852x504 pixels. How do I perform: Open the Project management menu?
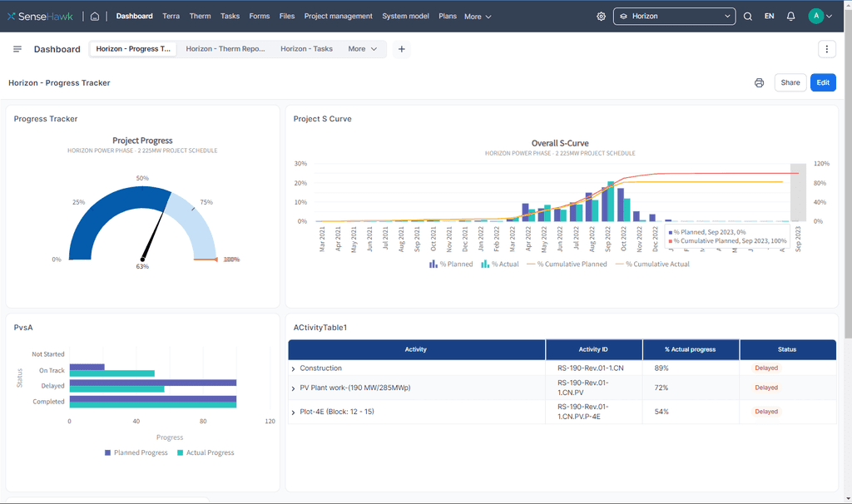(x=338, y=16)
